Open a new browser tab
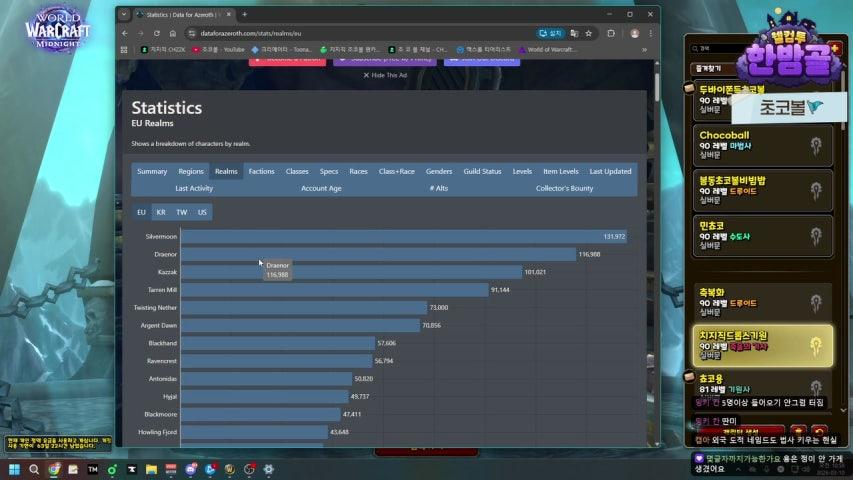The image size is (853, 480). [245, 15]
